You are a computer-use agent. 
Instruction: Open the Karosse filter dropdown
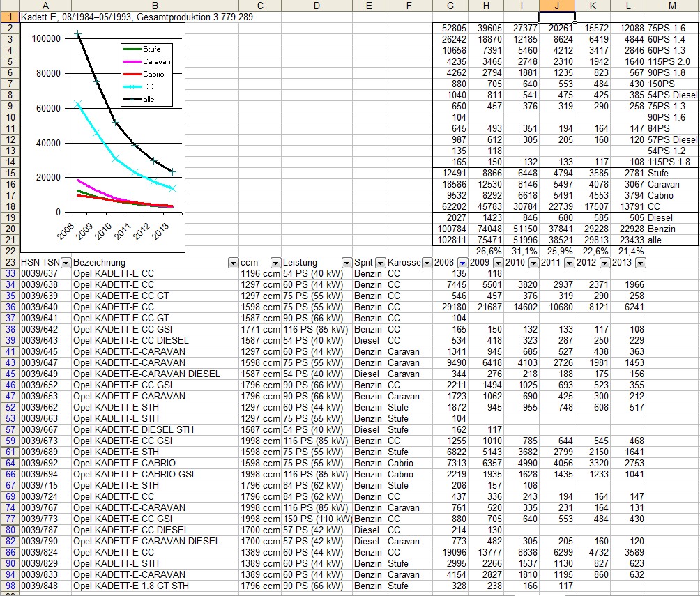427,263
